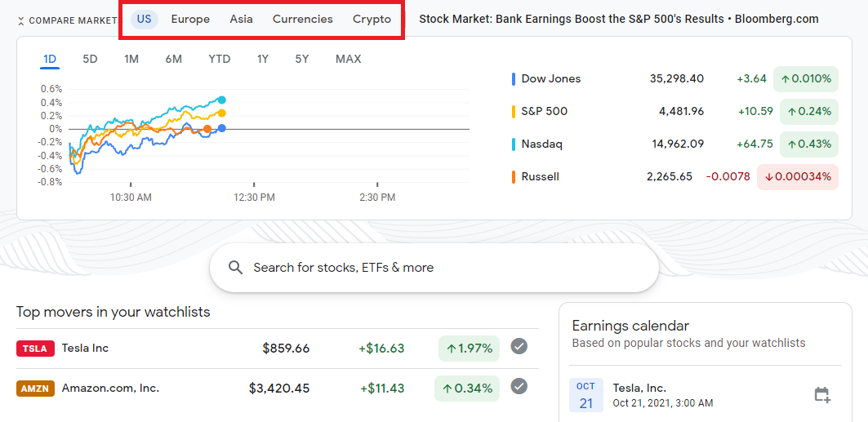The height and width of the screenshot is (422, 868).
Task: Click the OCT 21 date badge
Action: [586, 395]
